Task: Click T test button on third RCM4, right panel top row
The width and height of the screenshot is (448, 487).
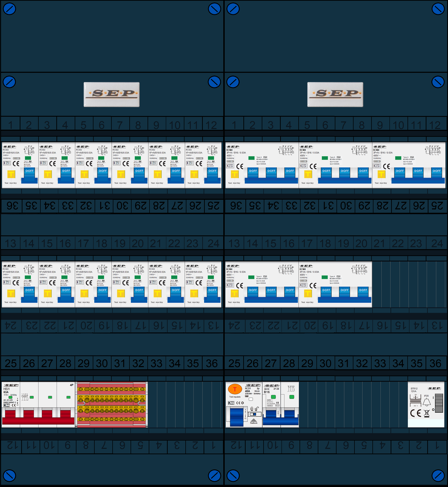Action: click(x=381, y=174)
